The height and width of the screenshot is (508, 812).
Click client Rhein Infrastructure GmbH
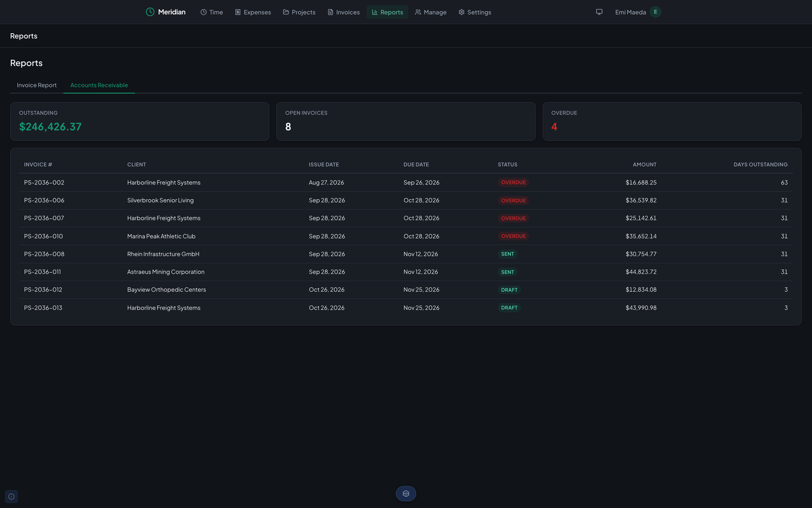[x=164, y=254]
